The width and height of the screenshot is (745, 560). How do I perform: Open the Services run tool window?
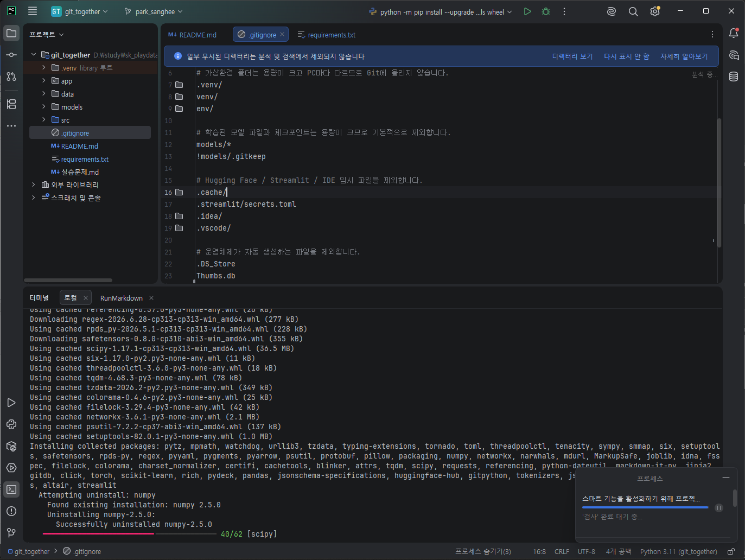click(x=11, y=403)
